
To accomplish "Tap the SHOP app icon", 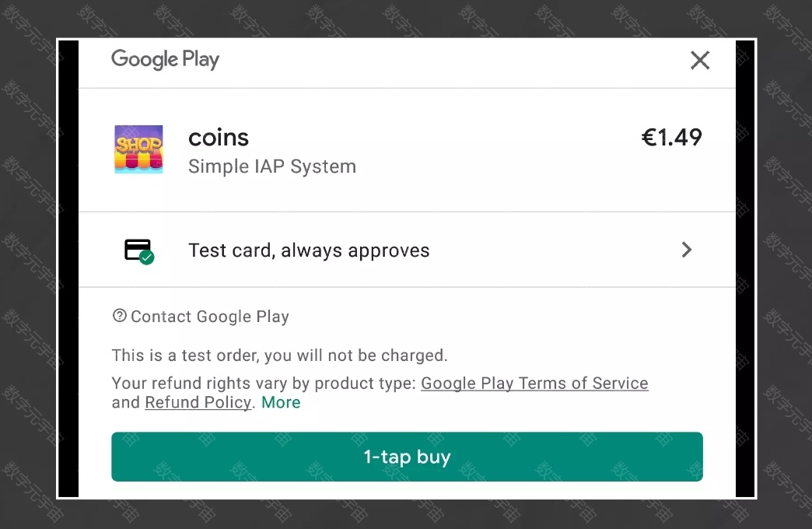I will coord(138,149).
